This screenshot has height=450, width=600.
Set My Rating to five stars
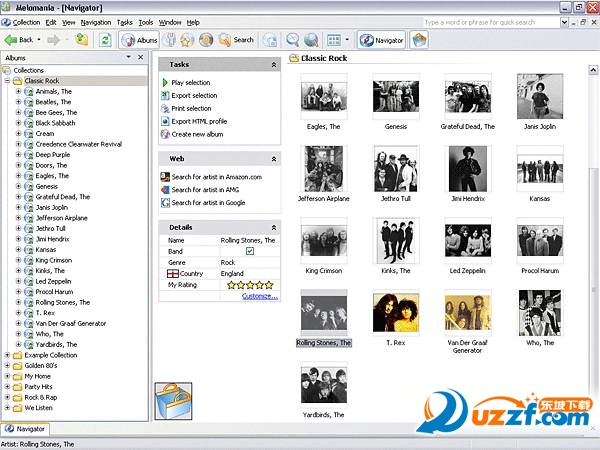(x=269, y=285)
